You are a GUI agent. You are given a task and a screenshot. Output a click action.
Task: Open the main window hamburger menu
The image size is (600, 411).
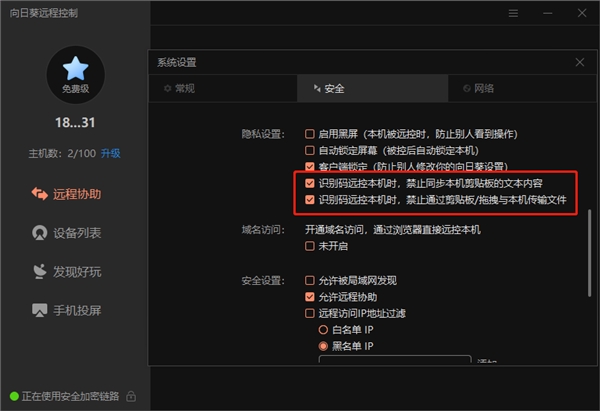[x=514, y=13]
